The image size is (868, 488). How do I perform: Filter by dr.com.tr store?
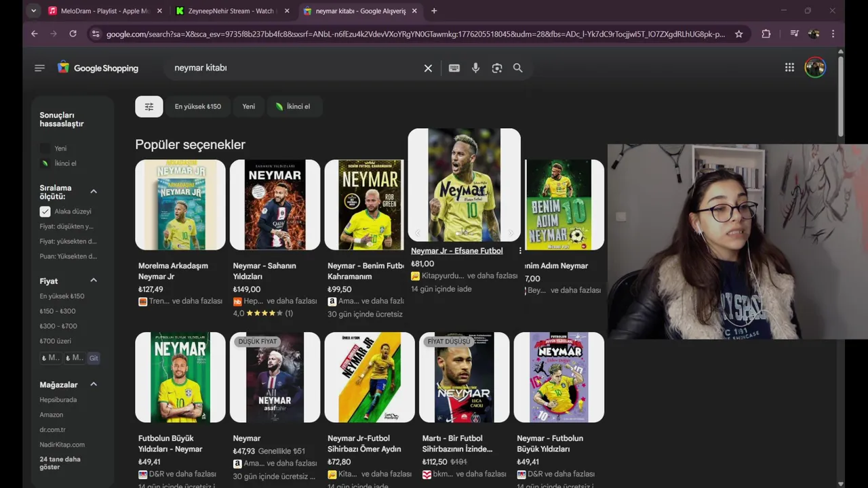[52, 430]
